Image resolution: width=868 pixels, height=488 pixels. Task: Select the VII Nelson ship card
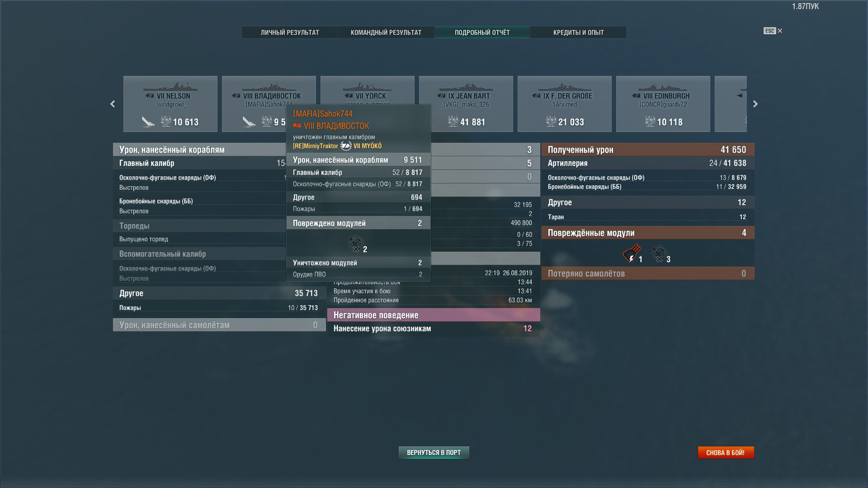click(170, 104)
